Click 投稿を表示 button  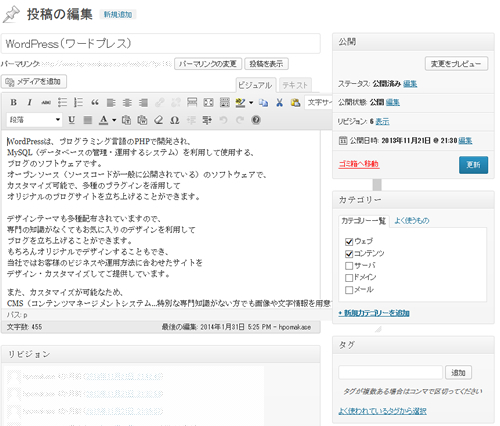click(266, 64)
